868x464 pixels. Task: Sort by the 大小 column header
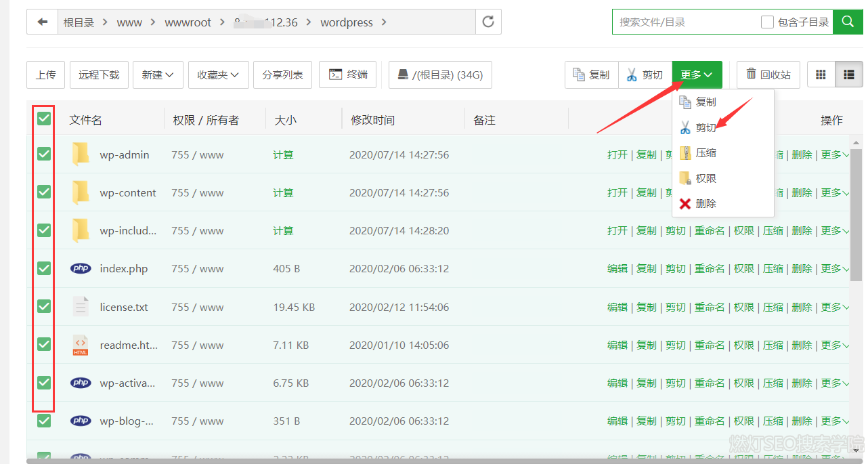285,120
